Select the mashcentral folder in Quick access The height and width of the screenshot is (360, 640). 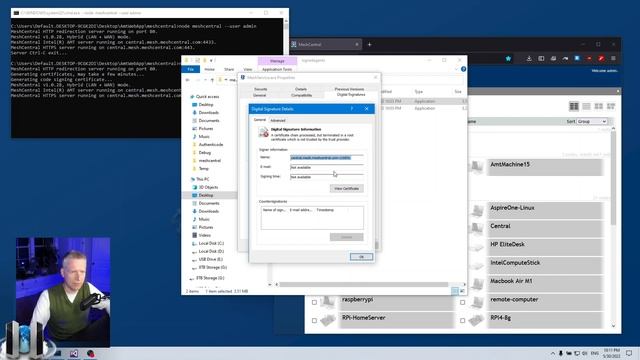point(209,161)
